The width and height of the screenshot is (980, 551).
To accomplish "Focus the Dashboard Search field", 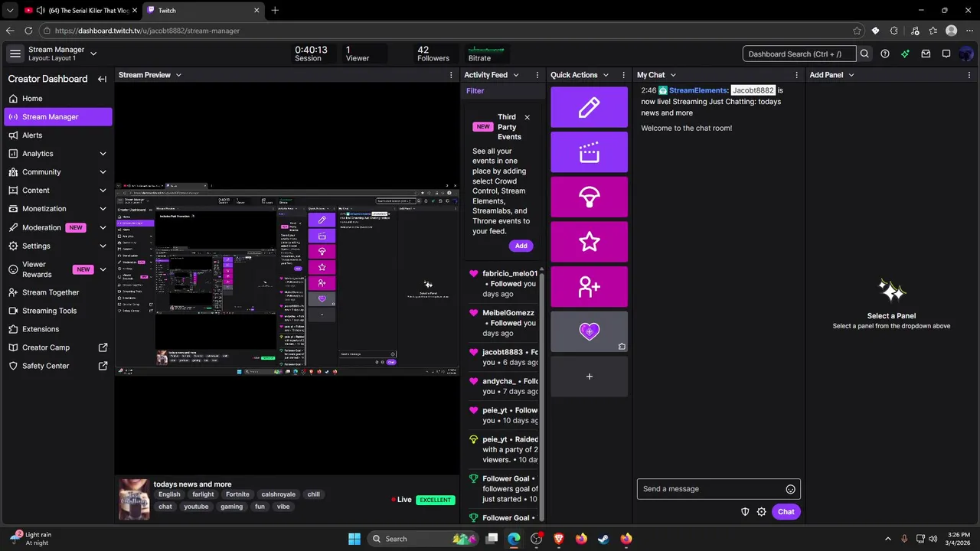I will coord(799,54).
